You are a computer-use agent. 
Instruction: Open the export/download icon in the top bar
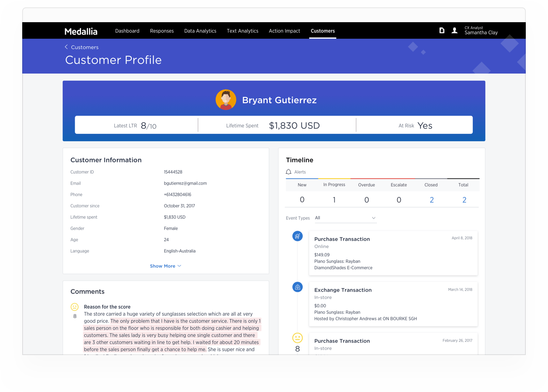[442, 30]
